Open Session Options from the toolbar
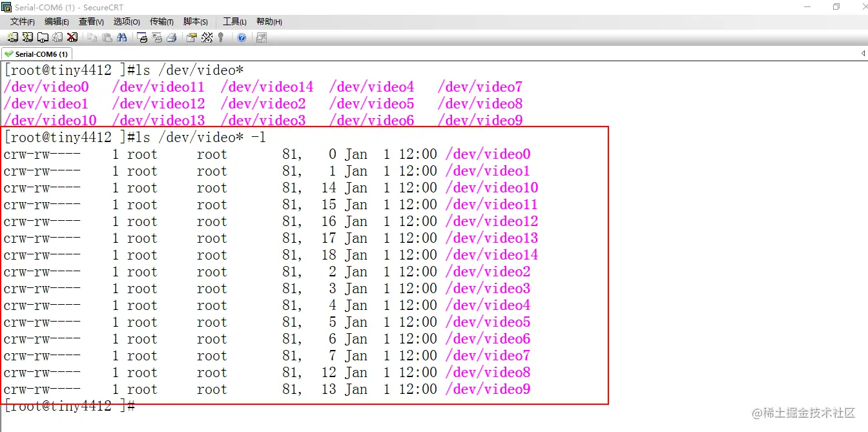 click(x=192, y=37)
